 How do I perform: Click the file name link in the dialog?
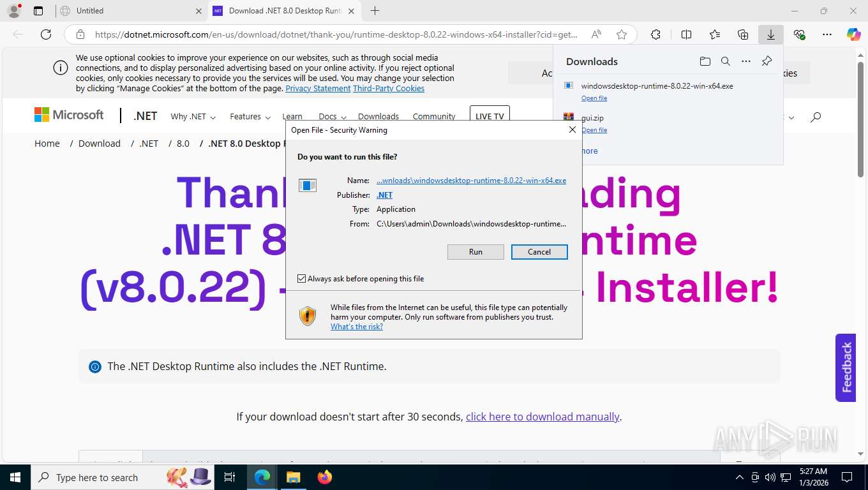click(471, 181)
